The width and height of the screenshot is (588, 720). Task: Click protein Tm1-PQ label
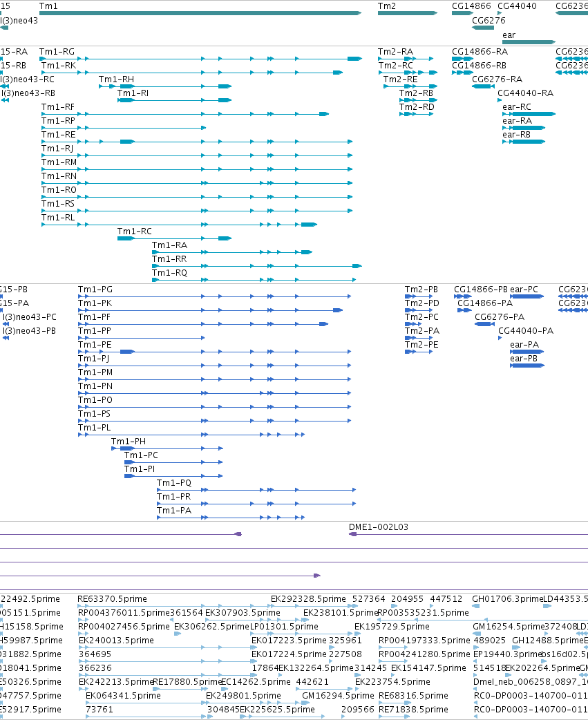coord(174,482)
